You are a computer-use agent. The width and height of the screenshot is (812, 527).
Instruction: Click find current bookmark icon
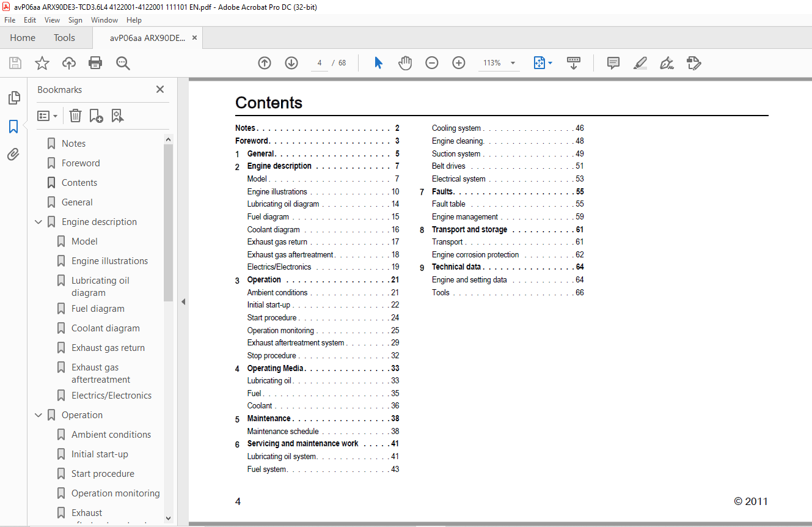tap(117, 116)
